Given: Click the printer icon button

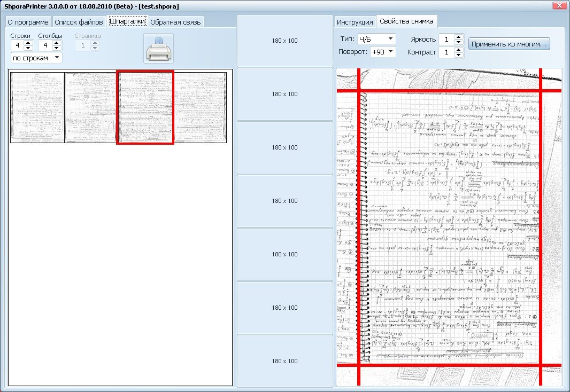Looking at the screenshot, I should (x=158, y=48).
